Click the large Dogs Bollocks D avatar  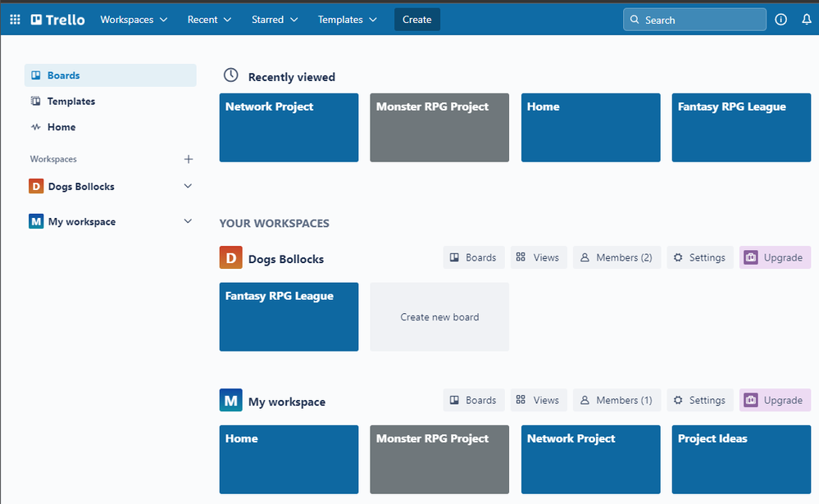pyautogui.click(x=231, y=257)
